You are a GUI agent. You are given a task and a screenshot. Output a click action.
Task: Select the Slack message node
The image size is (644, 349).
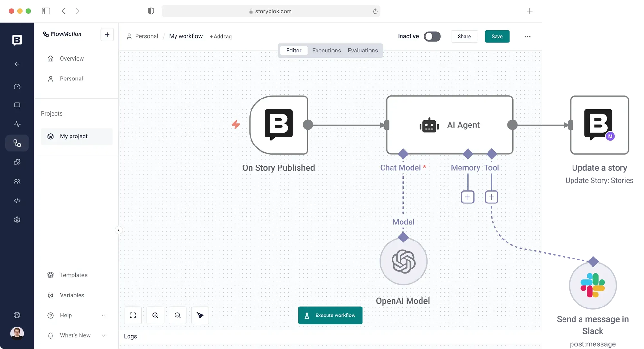(x=593, y=286)
